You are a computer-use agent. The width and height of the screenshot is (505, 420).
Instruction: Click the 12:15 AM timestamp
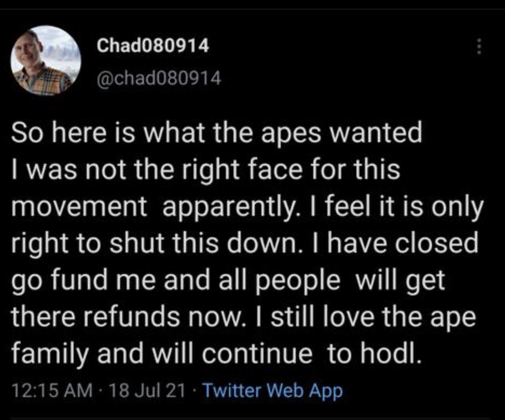pyautogui.click(x=51, y=390)
